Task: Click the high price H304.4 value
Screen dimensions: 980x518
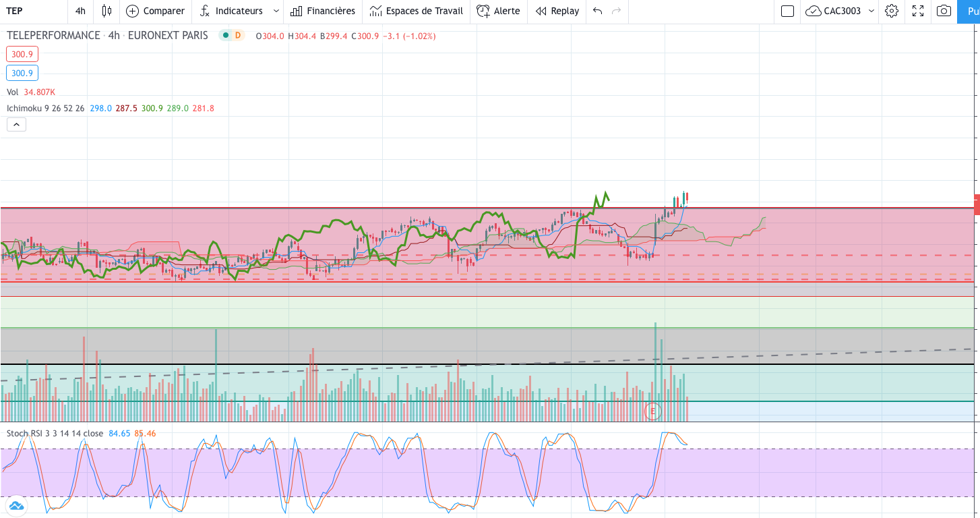Action: (302, 36)
